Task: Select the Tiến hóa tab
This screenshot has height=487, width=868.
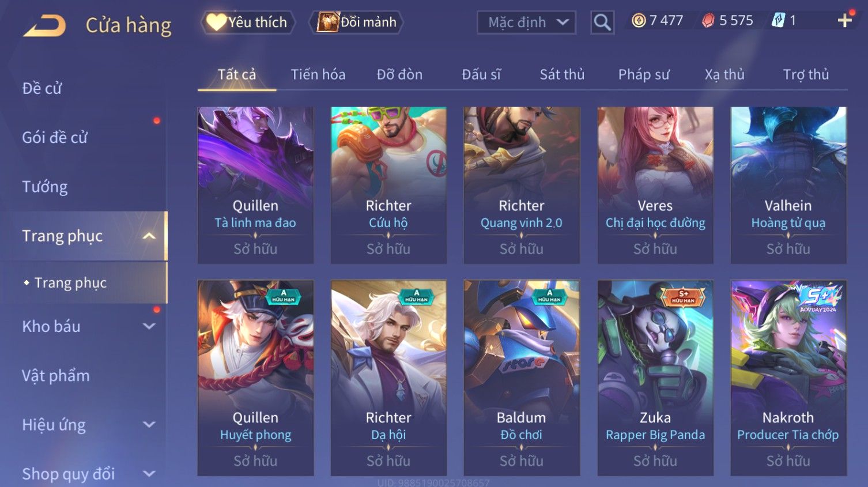Action: pos(318,74)
